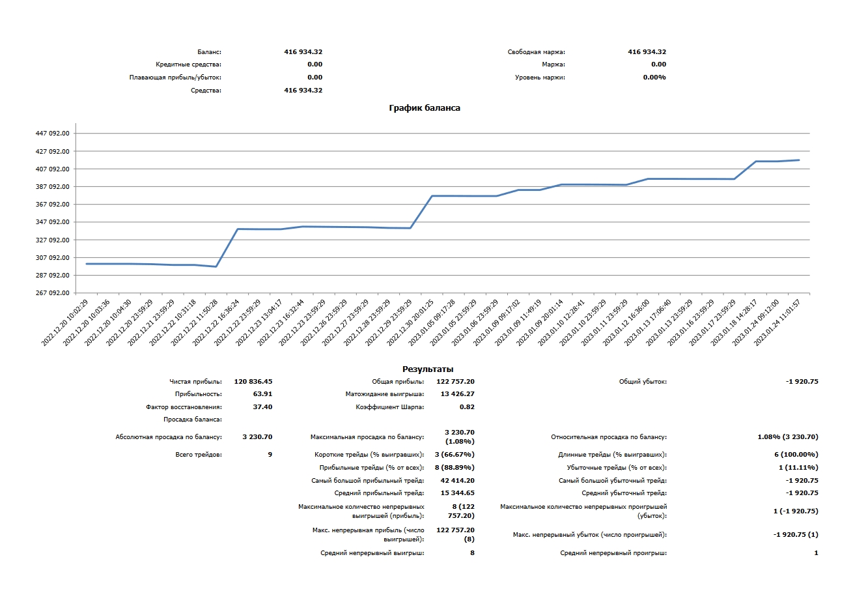Select the 'Маржа:' label
868x615 pixels.
pyautogui.click(x=553, y=64)
